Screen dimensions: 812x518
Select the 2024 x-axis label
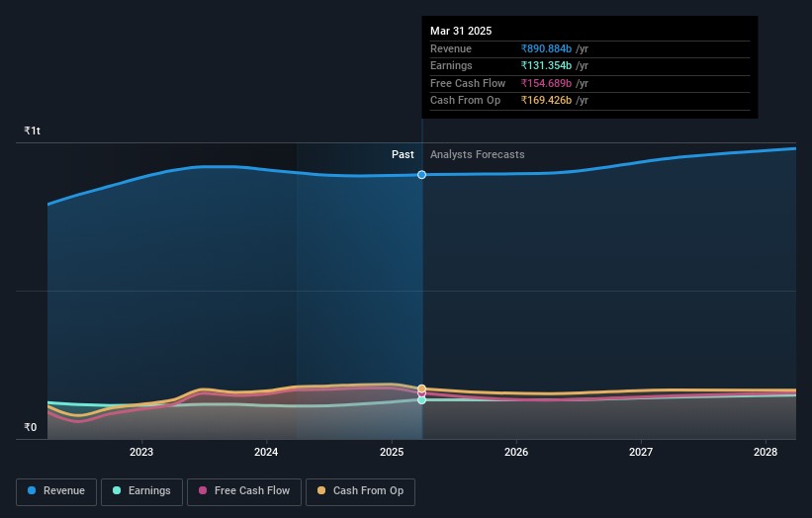[266, 452]
